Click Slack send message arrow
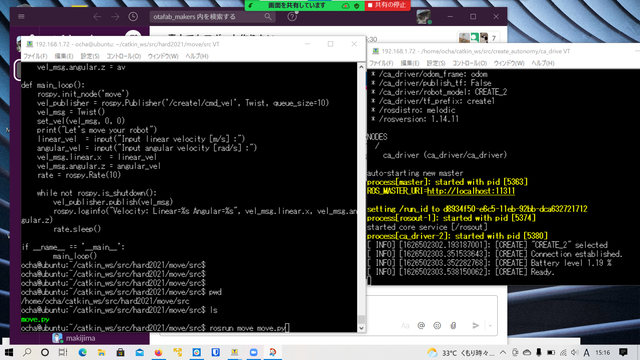The image size is (640, 360). click(x=476, y=325)
